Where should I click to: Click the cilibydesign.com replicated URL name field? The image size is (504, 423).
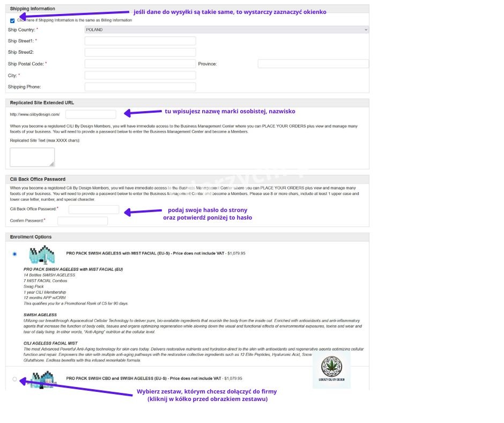coord(91,114)
